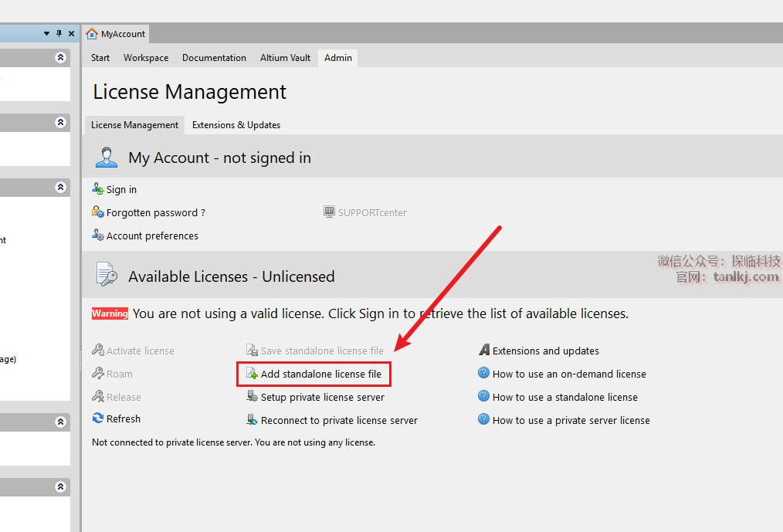Click the My Account person icon
Viewport: 783px width, 532px height.
click(x=106, y=158)
